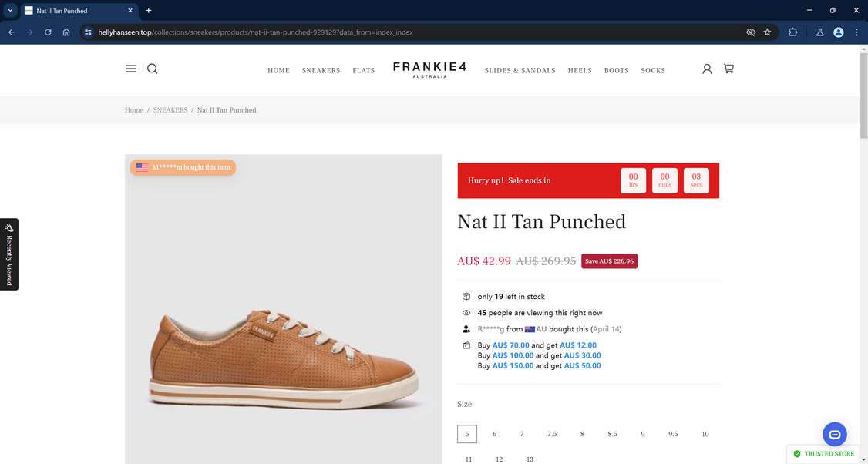Viewport: 868px width, 464px height.
Task: Select shoe size 5
Action: 467,434
